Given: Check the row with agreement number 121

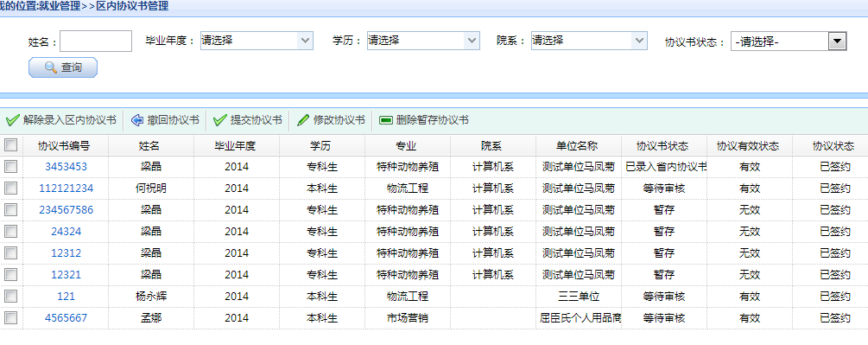Looking at the screenshot, I should point(11,297).
